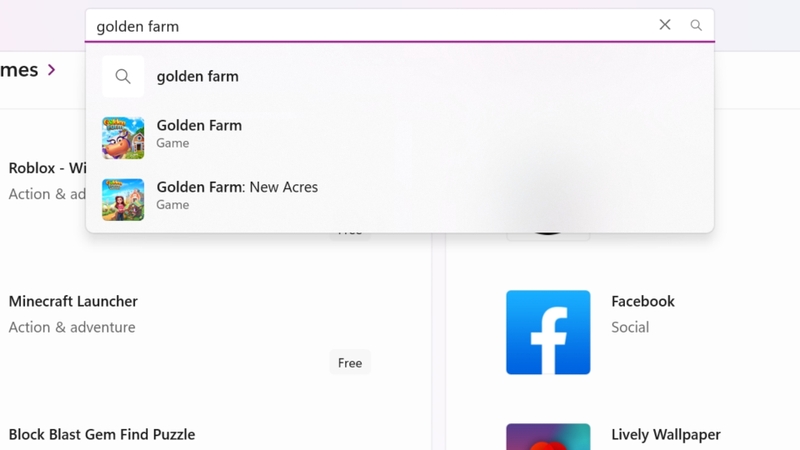
Task: Open Lively Wallpaper app title
Action: click(x=666, y=435)
